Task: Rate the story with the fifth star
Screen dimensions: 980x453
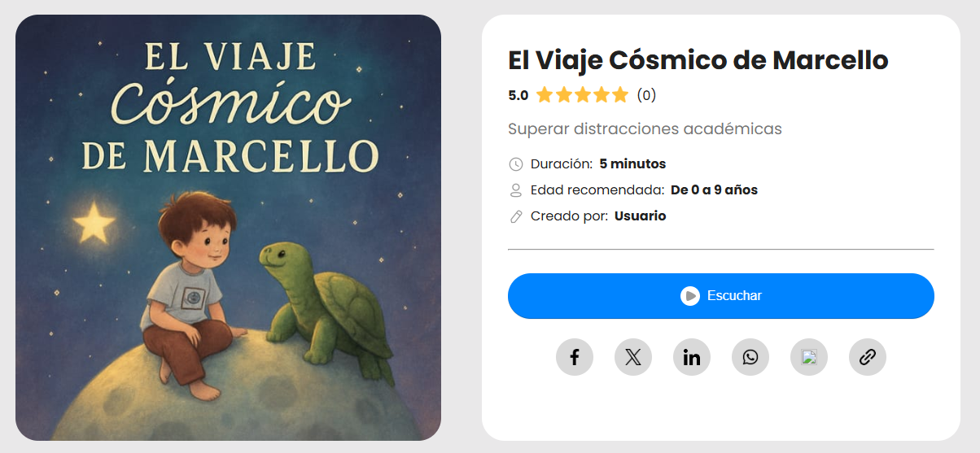Action: coord(620,95)
